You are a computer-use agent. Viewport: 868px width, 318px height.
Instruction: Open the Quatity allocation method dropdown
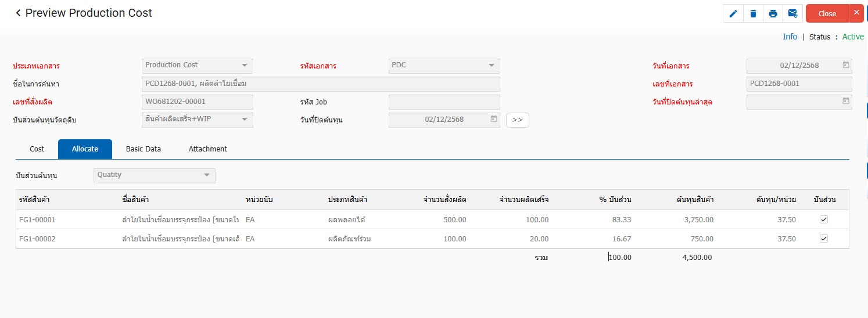(206, 175)
